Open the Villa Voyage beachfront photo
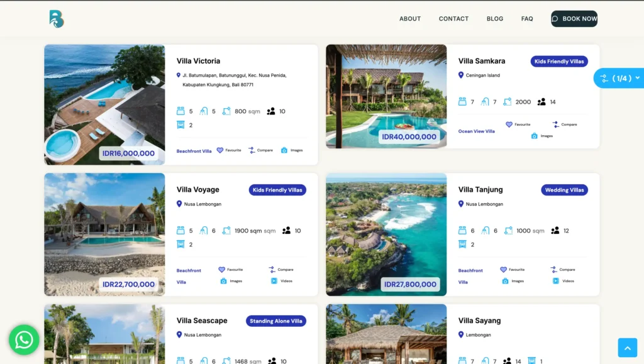The width and height of the screenshot is (644, 364). (105, 234)
